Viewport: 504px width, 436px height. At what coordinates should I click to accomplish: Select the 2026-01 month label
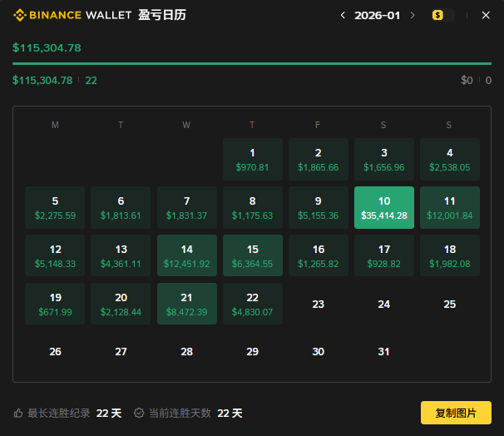[x=378, y=15]
